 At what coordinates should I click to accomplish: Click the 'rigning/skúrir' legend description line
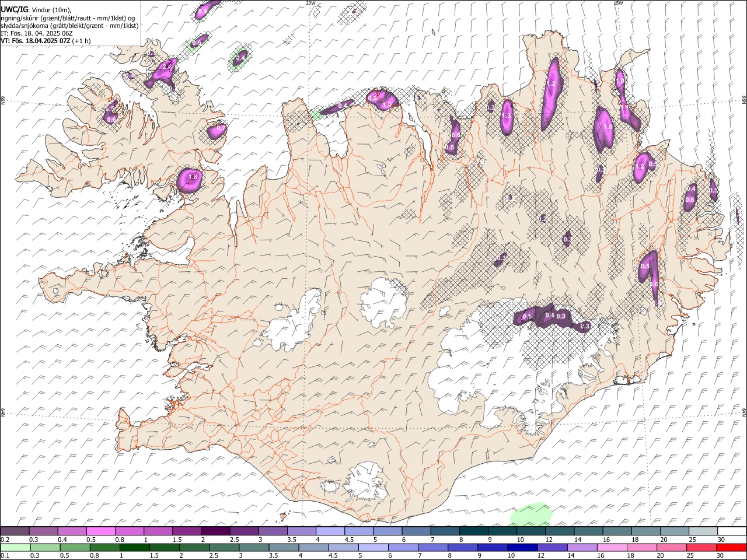tap(68, 17)
